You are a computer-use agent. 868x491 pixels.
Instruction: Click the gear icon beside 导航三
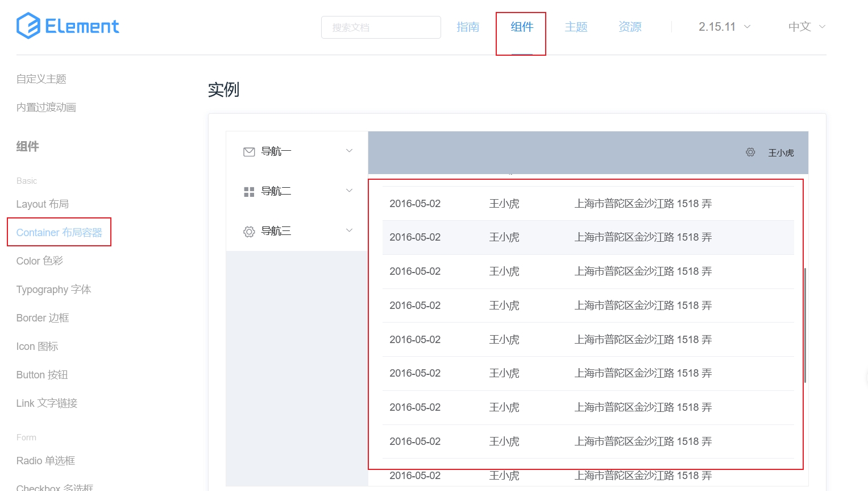tap(249, 232)
